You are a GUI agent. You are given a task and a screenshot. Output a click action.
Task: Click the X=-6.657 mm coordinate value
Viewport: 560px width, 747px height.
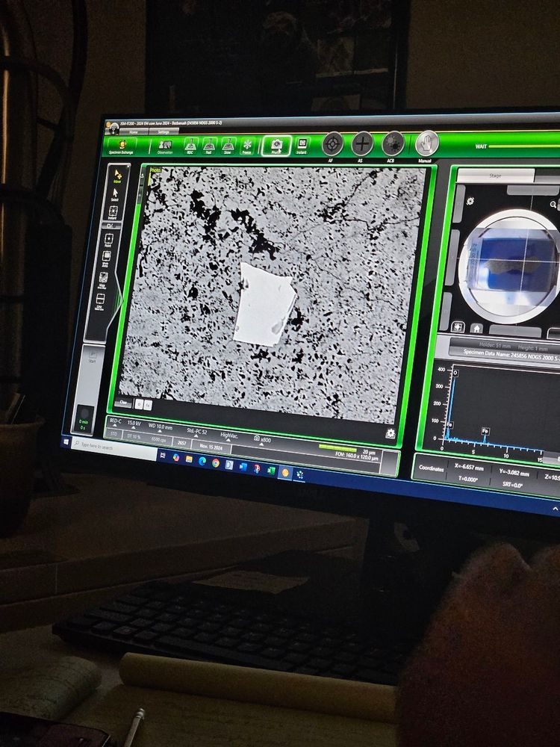pyautogui.click(x=469, y=468)
